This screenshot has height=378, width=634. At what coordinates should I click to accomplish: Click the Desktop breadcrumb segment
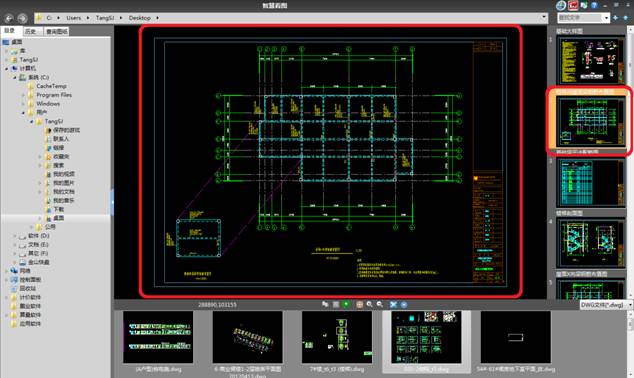click(x=139, y=18)
